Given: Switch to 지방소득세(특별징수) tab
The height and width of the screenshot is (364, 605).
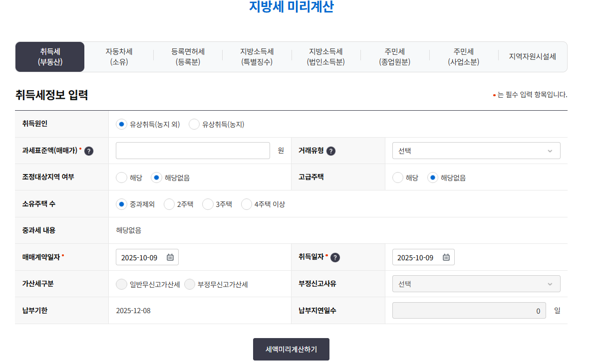Looking at the screenshot, I should [257, 56].
